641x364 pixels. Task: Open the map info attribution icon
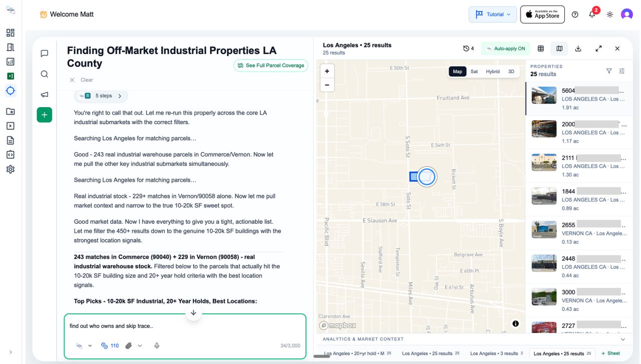pos(515,323)
